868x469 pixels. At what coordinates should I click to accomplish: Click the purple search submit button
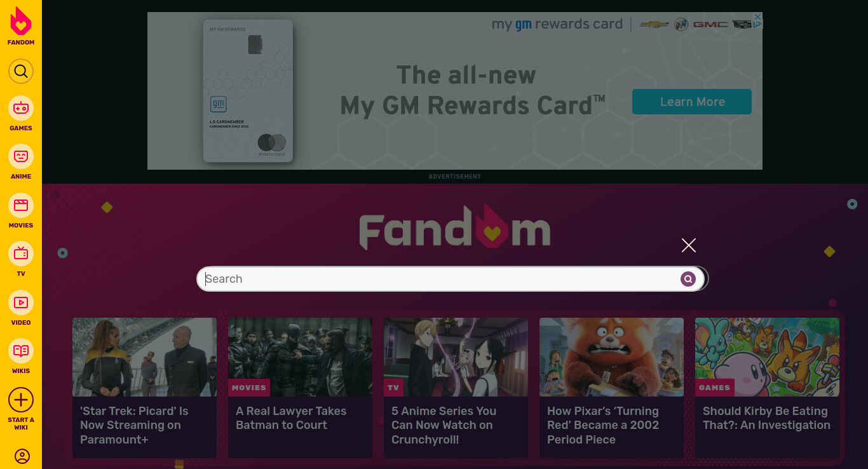click(688, 279)
